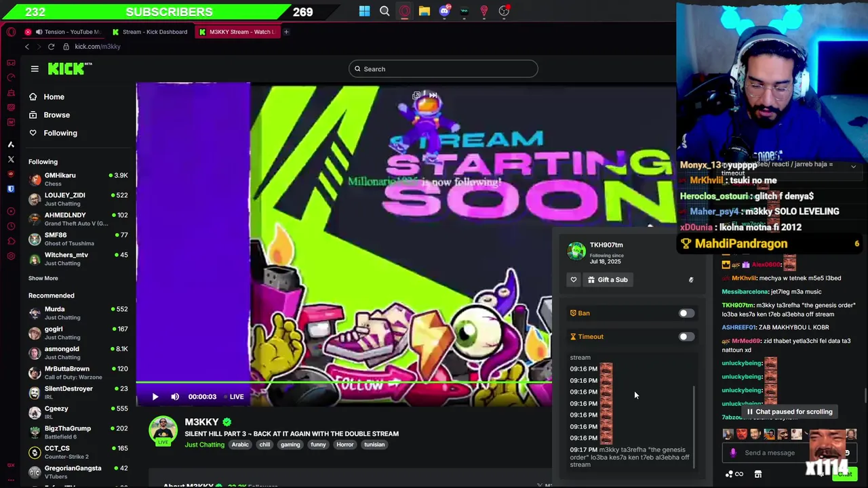Click the funny tag

pyautogui.click(x=318, y=445)
